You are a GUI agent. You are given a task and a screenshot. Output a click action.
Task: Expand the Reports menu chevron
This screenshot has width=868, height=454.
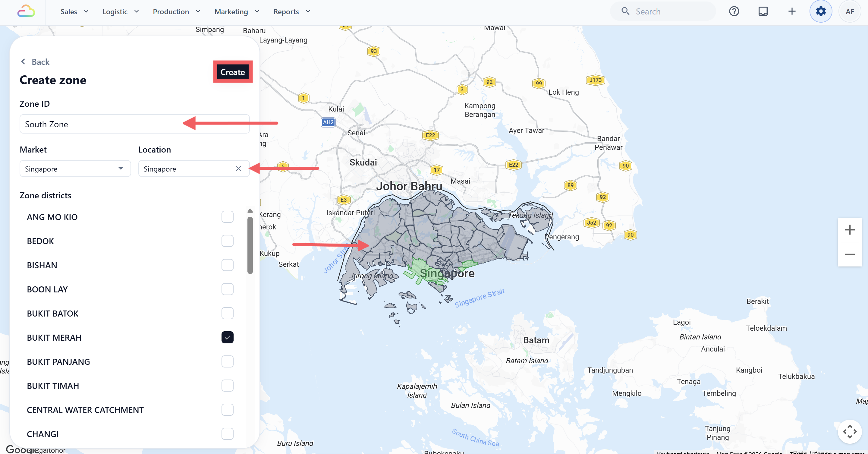pyautogui.click(x=308, y=11)
